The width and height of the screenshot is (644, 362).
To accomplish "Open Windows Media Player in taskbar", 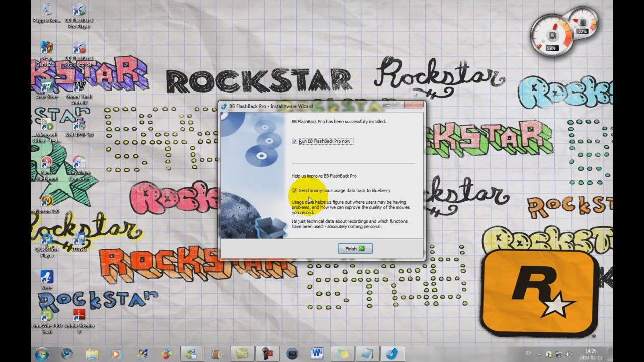I will point(116,354).
